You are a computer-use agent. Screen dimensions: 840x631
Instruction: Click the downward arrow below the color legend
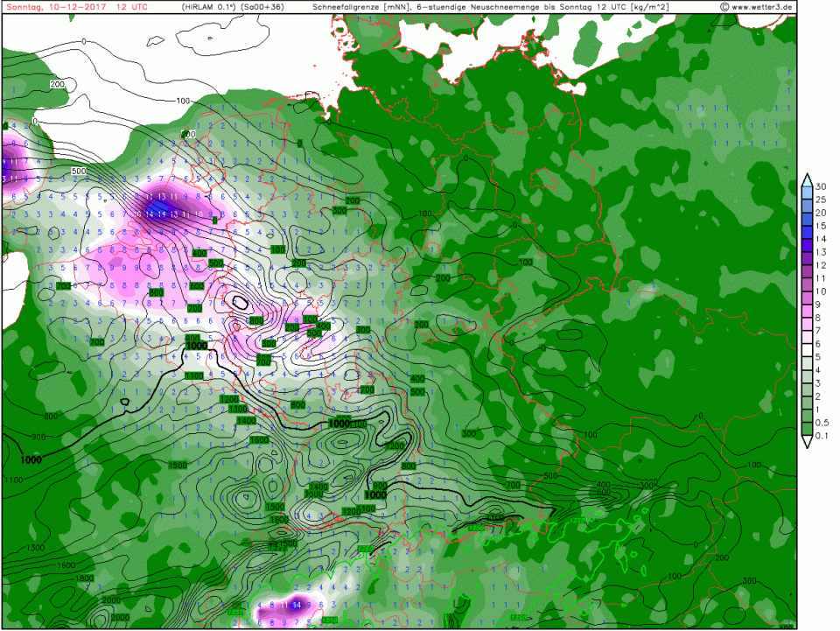pyautogui.click(x=807, y=442)
